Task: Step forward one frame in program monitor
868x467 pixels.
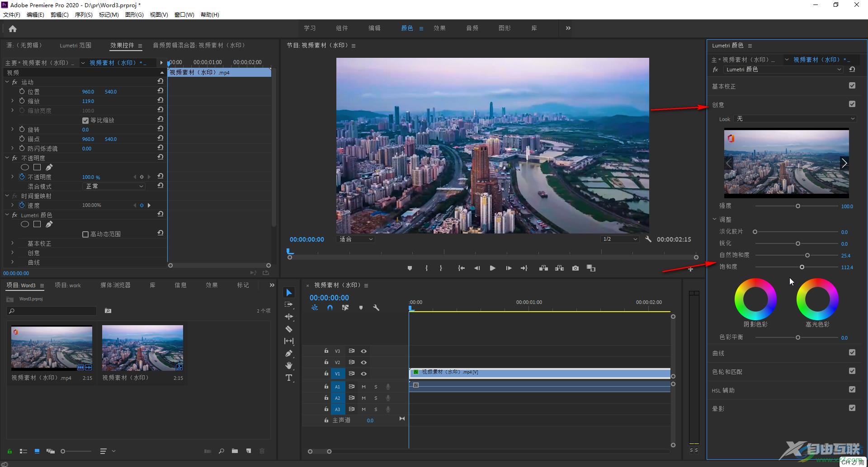Action: [509, 268]
